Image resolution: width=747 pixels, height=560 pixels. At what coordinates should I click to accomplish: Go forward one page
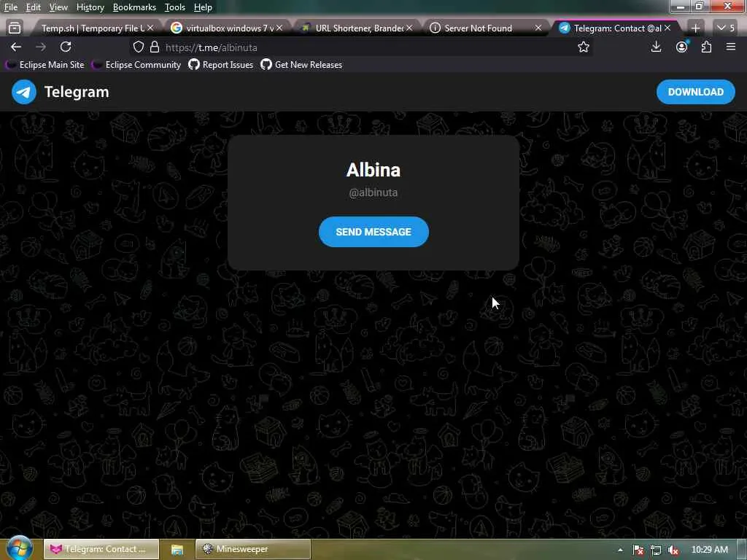click(x=41, y=47)
